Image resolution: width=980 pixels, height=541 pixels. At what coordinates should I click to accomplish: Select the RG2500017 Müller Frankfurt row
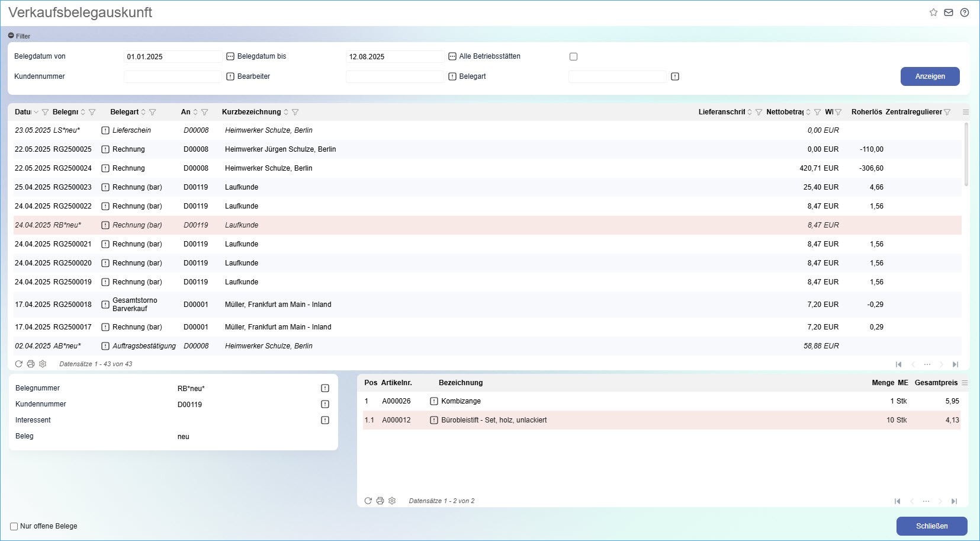[487, 327]
